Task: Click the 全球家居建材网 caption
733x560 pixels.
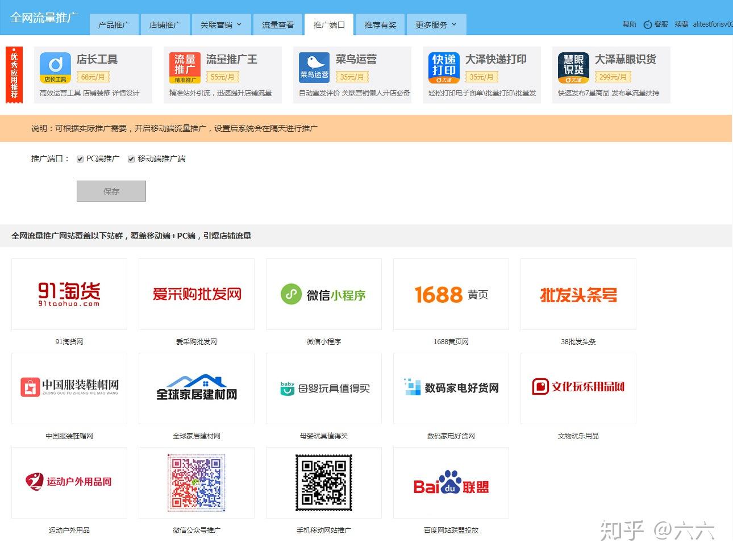Action: (197, 436)
